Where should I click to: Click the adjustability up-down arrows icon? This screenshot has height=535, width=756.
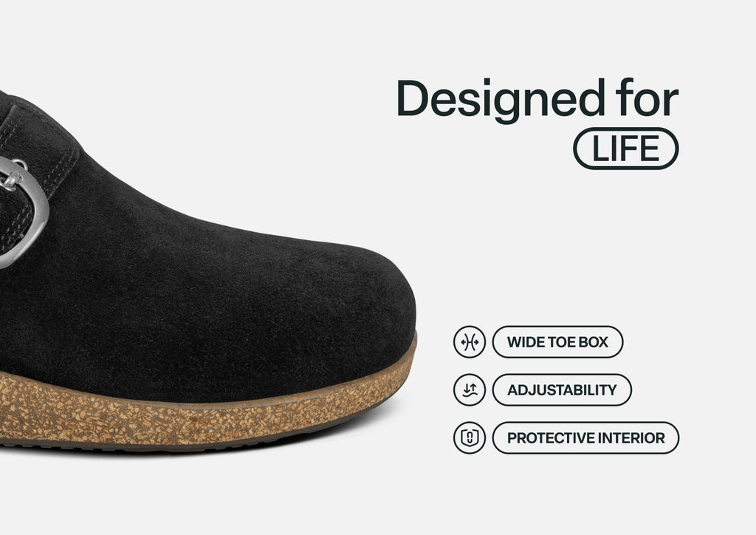pyautogui.click(x=469, y=389)
